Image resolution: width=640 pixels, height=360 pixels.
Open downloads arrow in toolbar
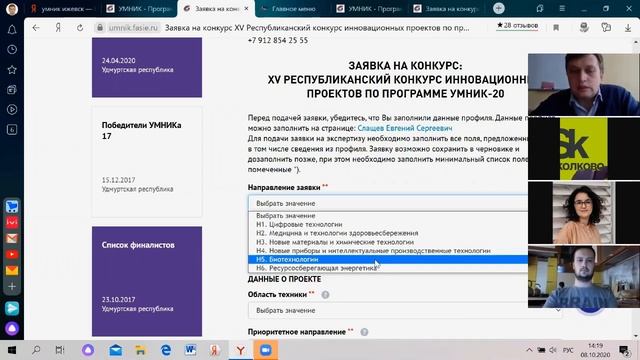tap(628, 28)
